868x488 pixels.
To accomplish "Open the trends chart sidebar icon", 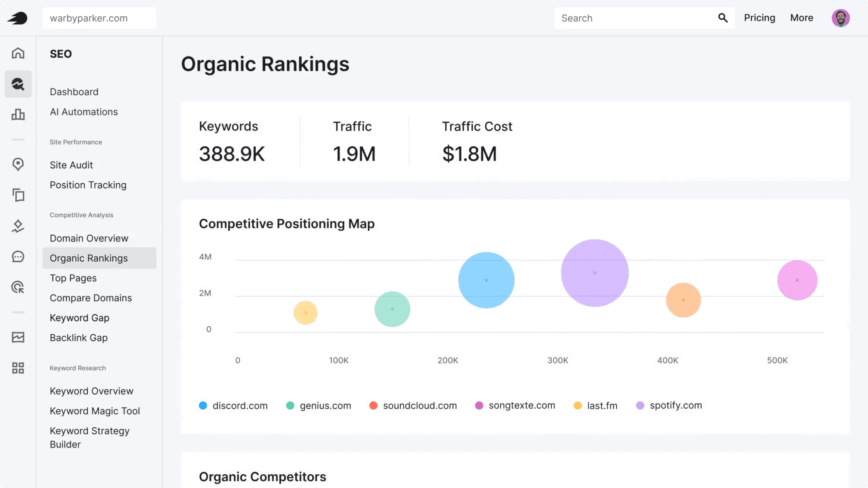I will (18, 337).
